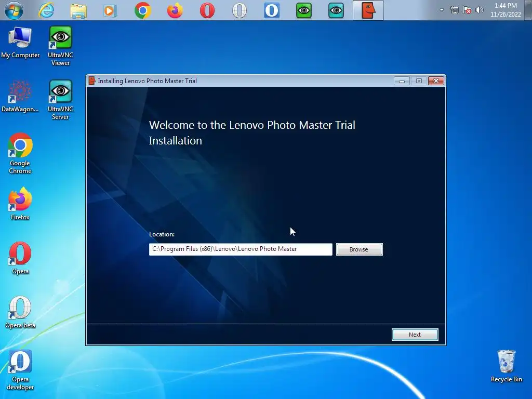Click the red Opera icon in the taskbar

click(x=207, y=10)
